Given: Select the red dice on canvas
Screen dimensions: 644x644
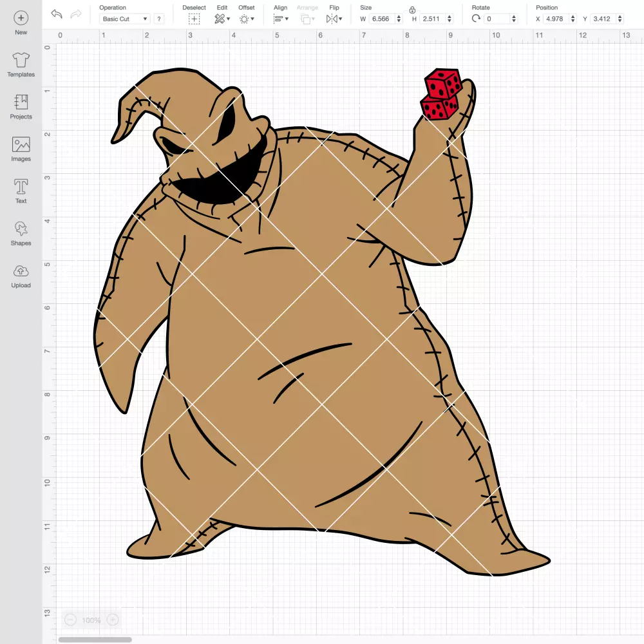Looking at the screenshot, I should (442, 95).
